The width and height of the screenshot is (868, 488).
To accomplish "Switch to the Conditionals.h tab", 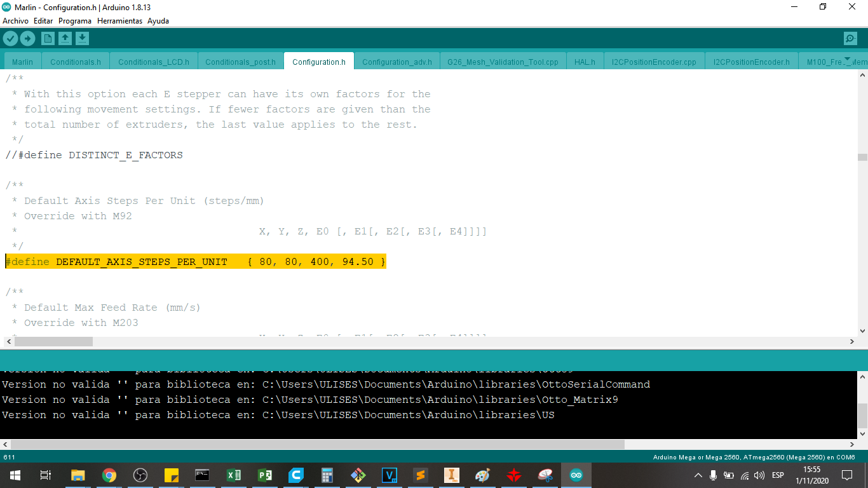I will (76, 62).
